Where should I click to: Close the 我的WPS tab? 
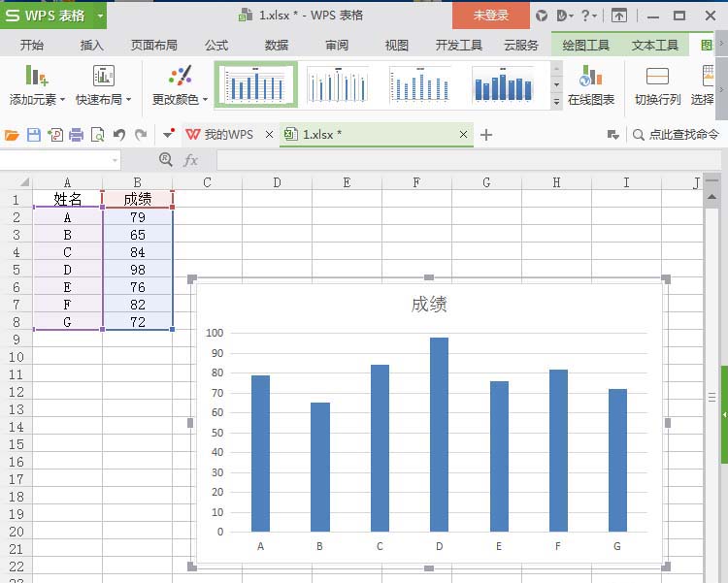(269, 135)
